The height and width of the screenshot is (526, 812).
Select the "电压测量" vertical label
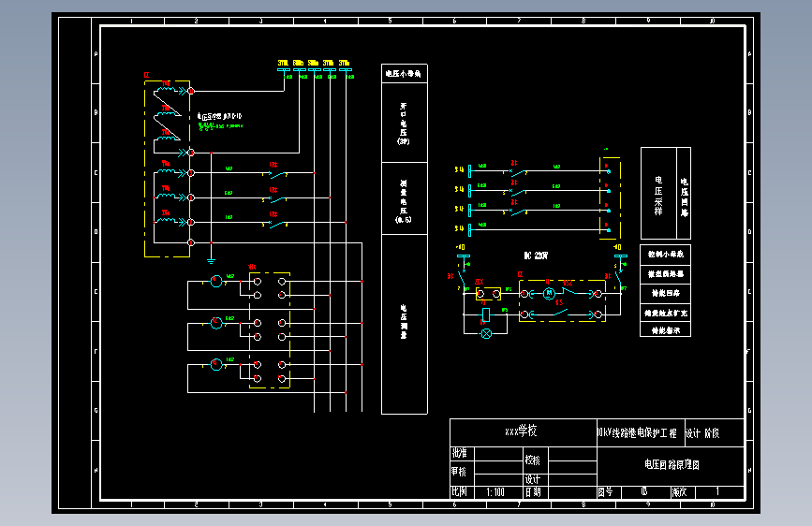click(x=404, y=322)
